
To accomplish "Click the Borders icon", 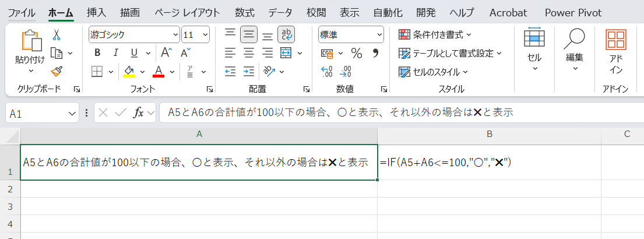I will pos(97,72).
